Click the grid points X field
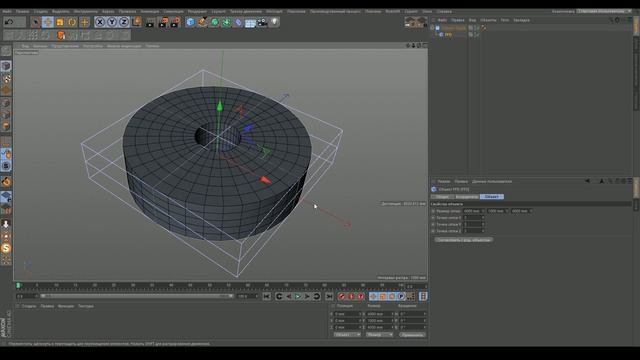640x360 pixels. click(473, 218)
